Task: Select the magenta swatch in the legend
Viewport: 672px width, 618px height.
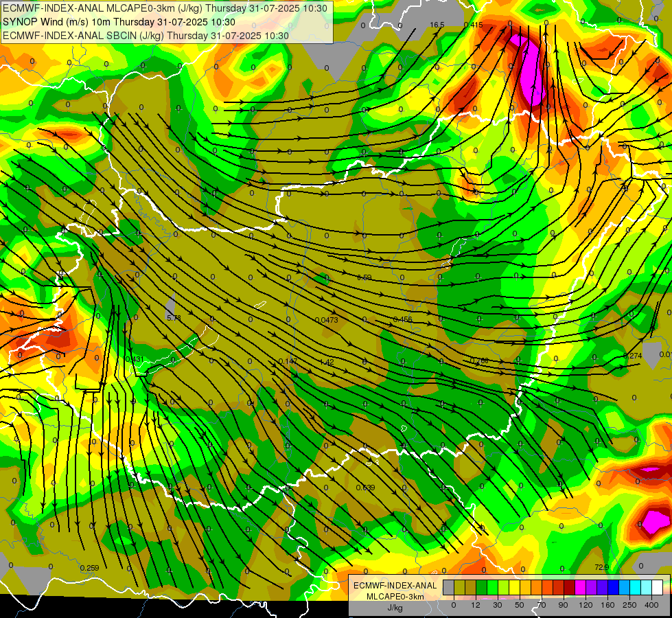Action: pos(581,587)
